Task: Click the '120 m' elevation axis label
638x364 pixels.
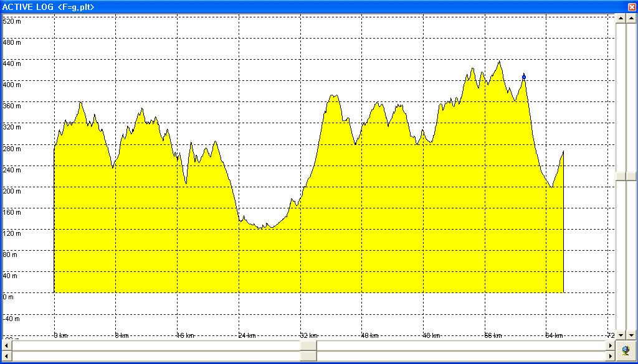Action: point(11,233)
